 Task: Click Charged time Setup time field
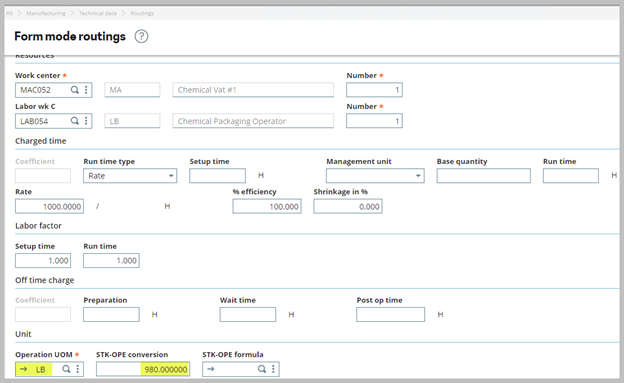pyautogui.click(x=217, y=176)
